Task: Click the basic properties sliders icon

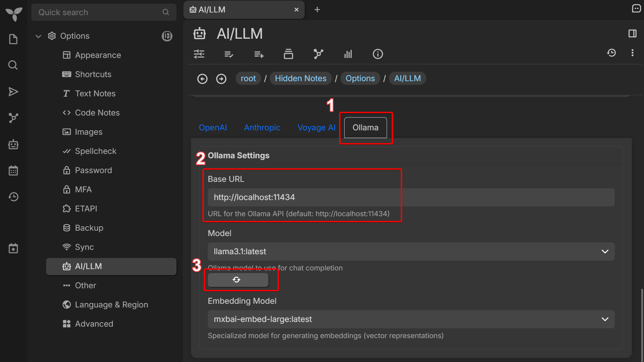Action: pos(199,54)
